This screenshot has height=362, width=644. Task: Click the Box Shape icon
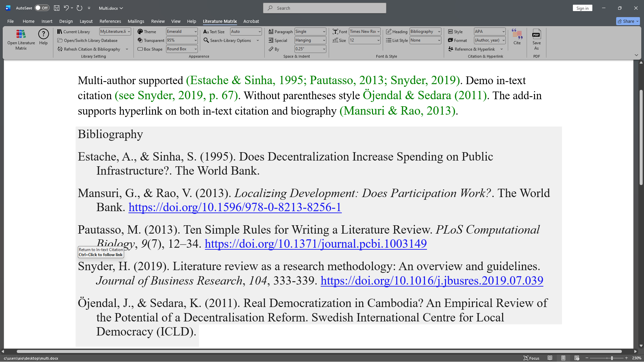(x=140, y=49)
